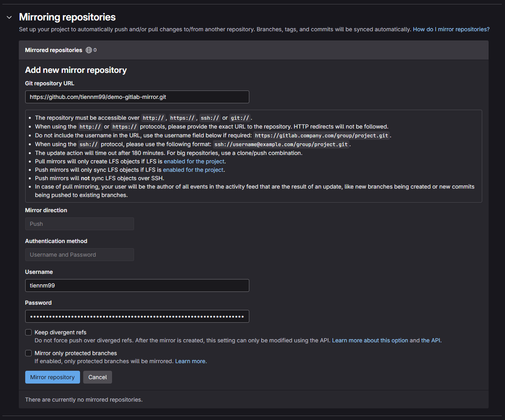The width and height of the screenshot is (505, 420).
Task: Open push mirrors 'enabled for the project' link
Action: (193, 170)
